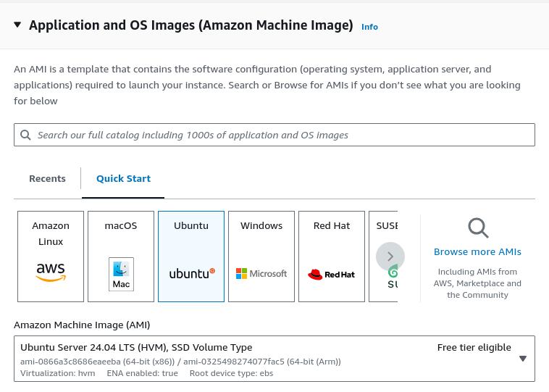The height and width of the screenshot is (392, 549).
Task: Click the AMI dropdown arrow
Action: pos(523,359)
